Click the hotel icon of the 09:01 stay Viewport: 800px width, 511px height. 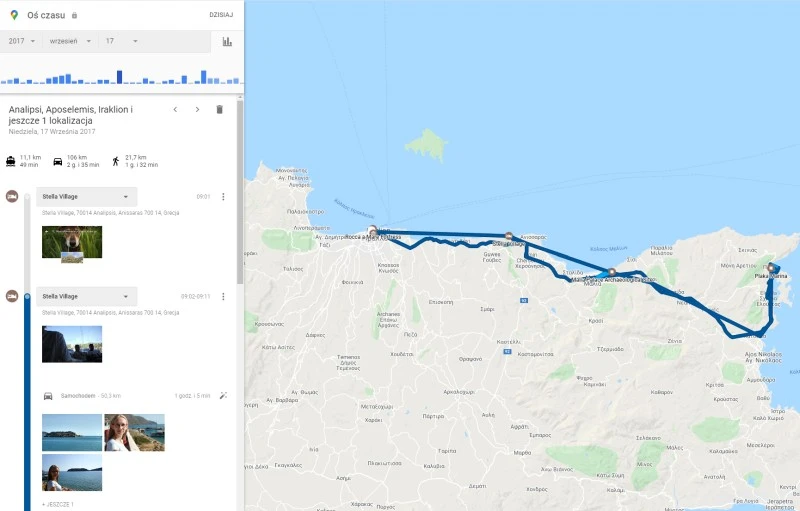pos(12,197)
